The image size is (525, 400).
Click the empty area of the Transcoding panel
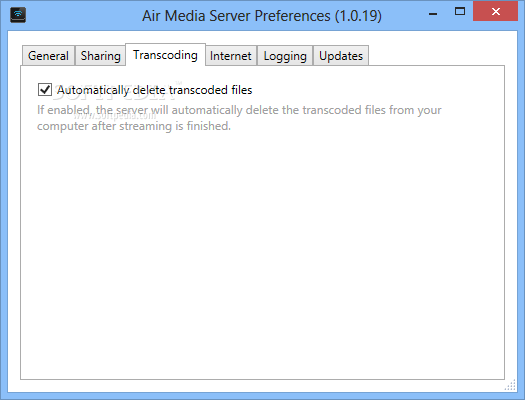(262, 254)
